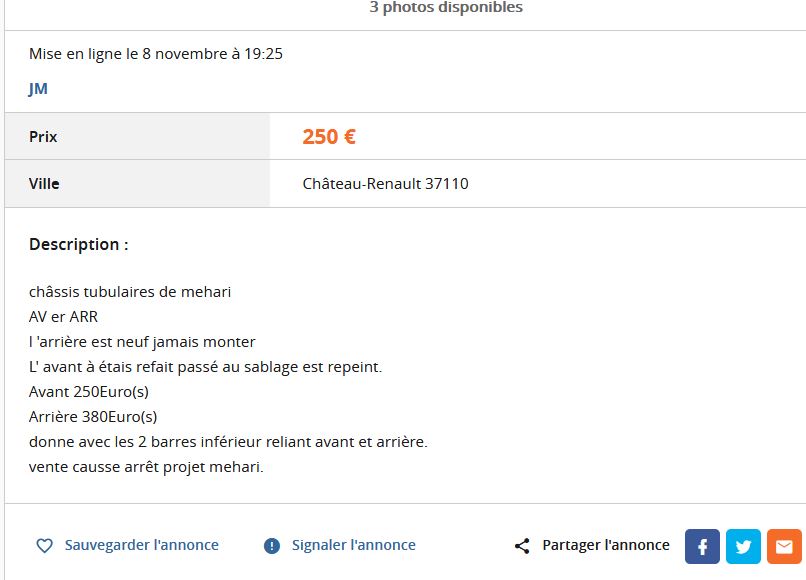Screen dimensions: 806x580
Task: Click the Château-Renault 37110 city text
Action: (x=386, y=184)
